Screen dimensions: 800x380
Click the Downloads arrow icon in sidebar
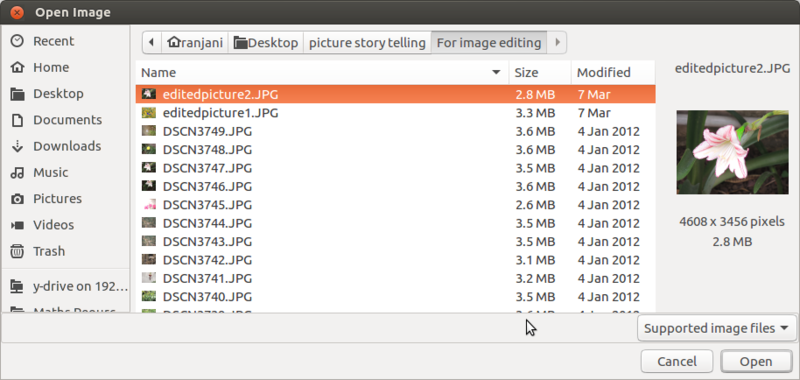[17, 146]
